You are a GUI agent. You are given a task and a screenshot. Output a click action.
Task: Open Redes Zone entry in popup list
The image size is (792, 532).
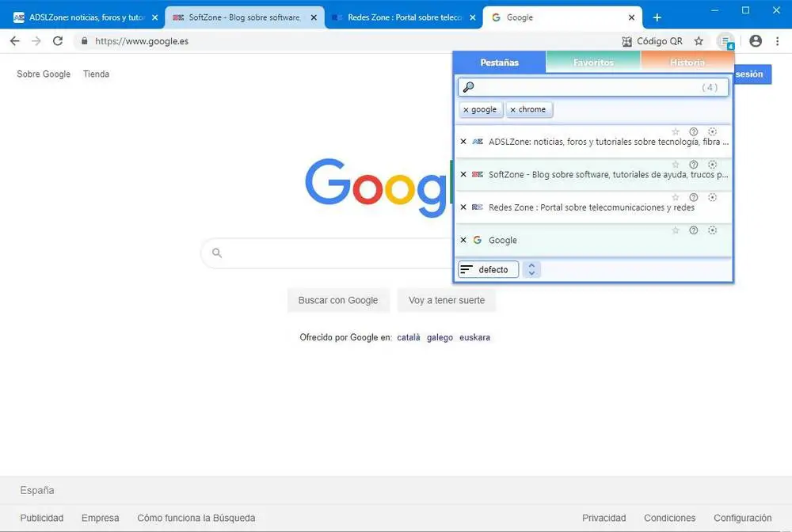pos(592,207)
